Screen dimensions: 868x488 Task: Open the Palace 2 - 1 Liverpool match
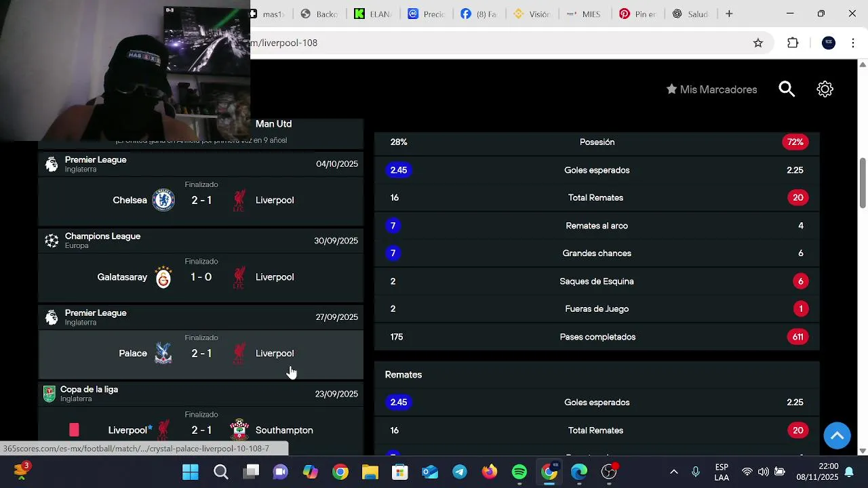(x=201, y=353)
